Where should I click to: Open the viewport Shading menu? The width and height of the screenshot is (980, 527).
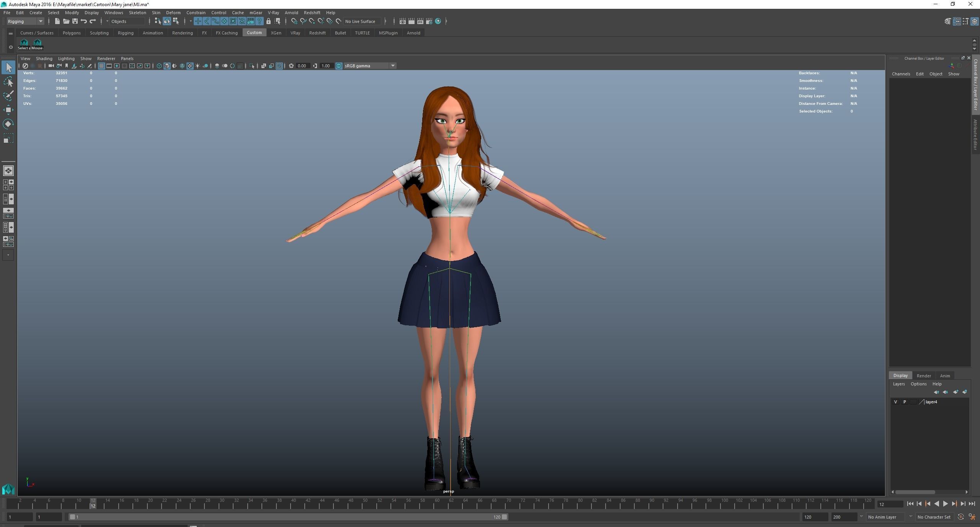(x=44, y=59)
